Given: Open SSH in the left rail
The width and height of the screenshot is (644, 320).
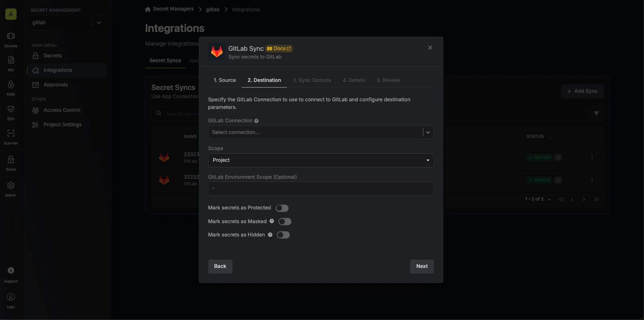Looking at the screenshot, I should 11,113.
